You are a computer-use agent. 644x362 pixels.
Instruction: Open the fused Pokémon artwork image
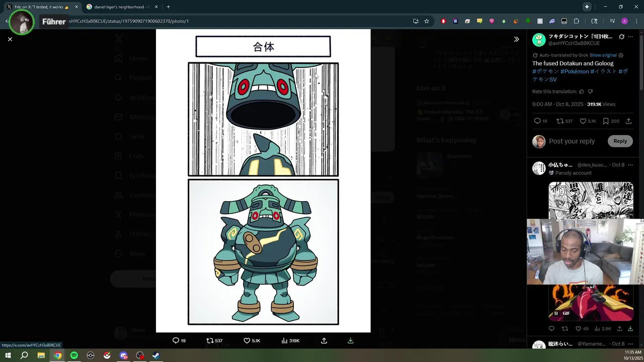tap(263, 181)
